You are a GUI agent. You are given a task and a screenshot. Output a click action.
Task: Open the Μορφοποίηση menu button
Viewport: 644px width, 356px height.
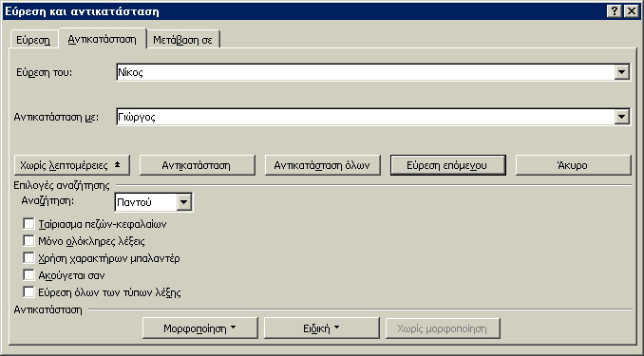200,328
